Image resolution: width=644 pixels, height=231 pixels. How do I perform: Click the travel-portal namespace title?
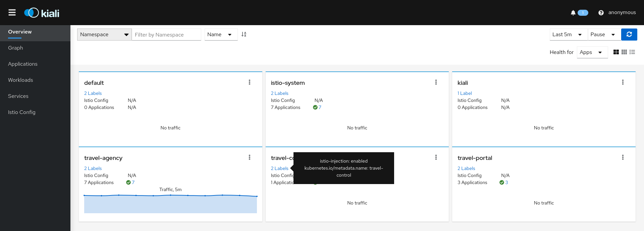tap(475, 158)
